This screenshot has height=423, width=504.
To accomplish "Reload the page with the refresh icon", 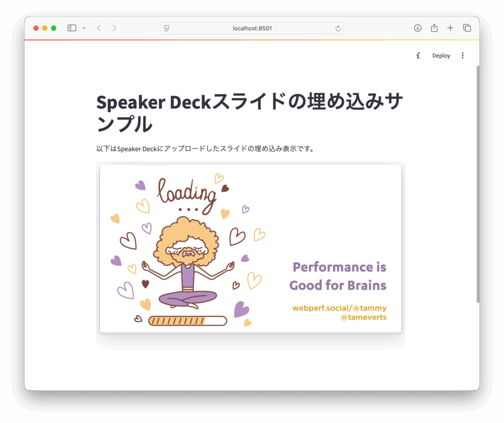I will pos(338,28).
